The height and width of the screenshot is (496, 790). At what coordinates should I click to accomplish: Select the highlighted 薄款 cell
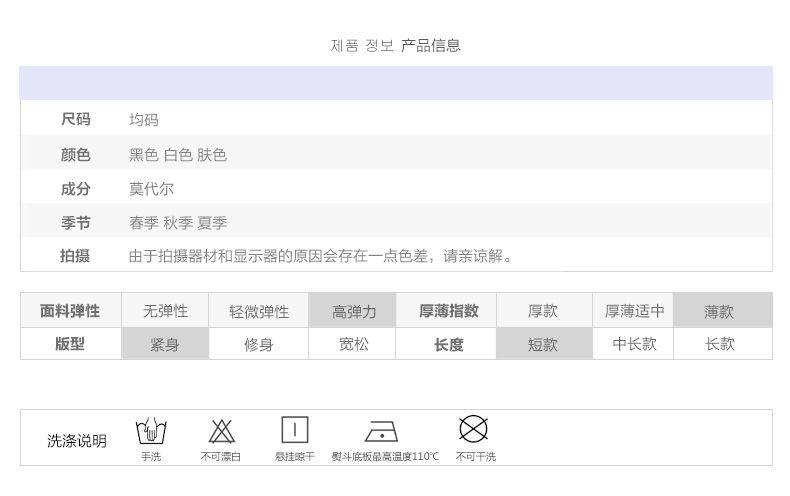click(x=722, y=311)
